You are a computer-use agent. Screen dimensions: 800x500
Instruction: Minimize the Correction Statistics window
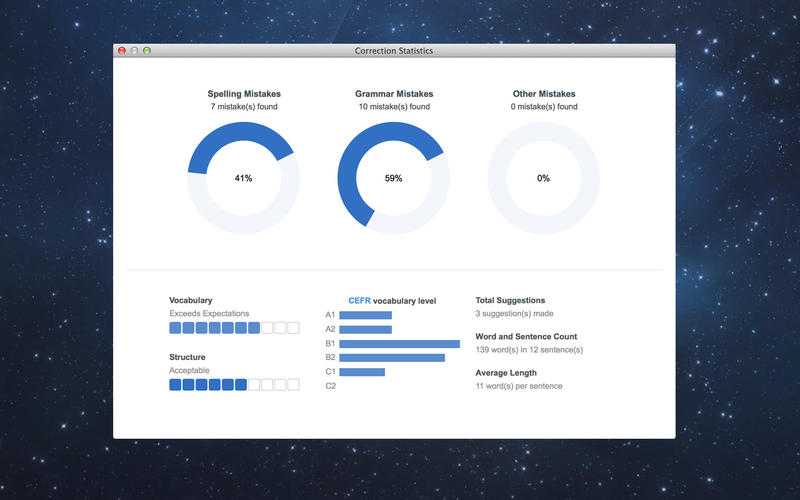(134, 51)
